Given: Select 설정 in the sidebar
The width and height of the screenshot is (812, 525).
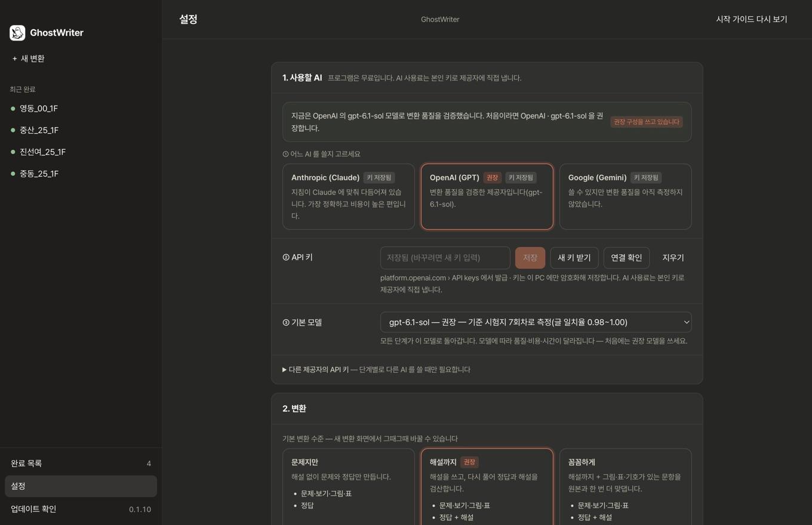Looking at the screenshot, I should pos(81,486).
